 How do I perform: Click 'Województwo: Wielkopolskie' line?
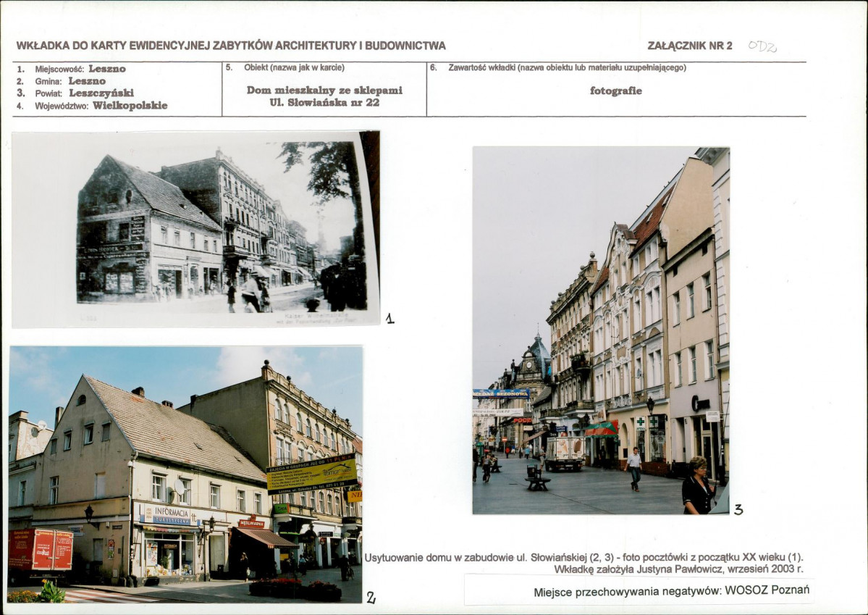[x=92, y=105]
